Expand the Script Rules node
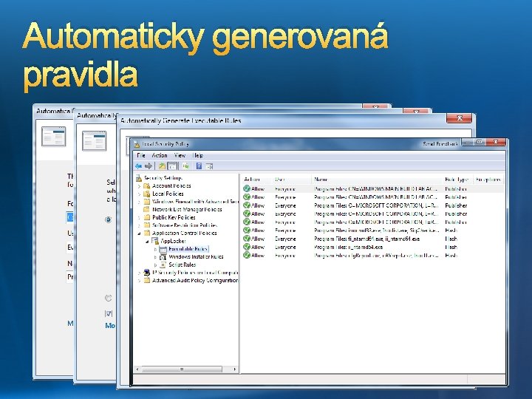This screenshot has height=399, width=532. coord(155,265)
